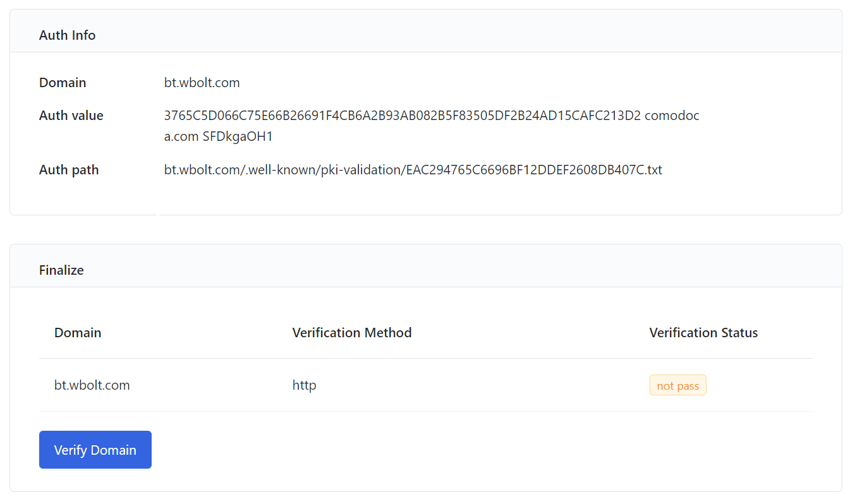Select the hash string starting with 3765C5D
Image resolution: width=855 pixels, height=504 pixels.
(402, 116)
